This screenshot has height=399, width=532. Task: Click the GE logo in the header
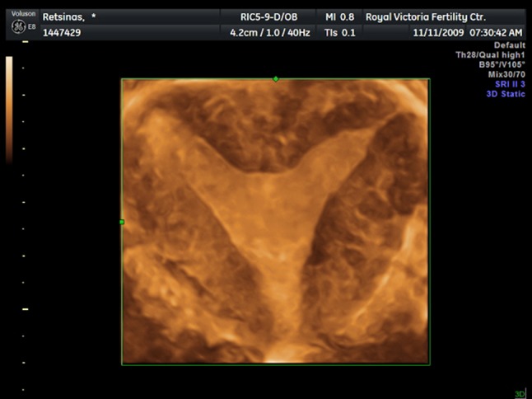(x=17, y=26)
